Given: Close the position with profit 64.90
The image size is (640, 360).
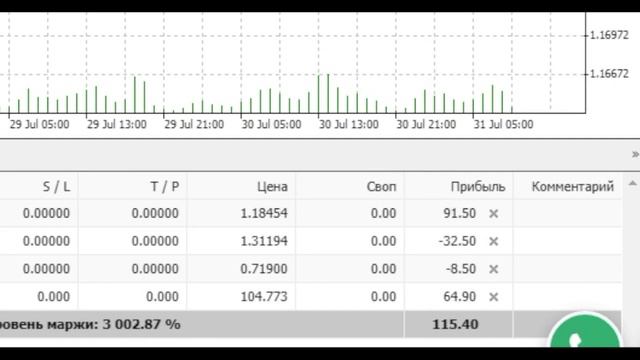Looking at the screenshot, I should pyautogui.click(x=493, y=297).
